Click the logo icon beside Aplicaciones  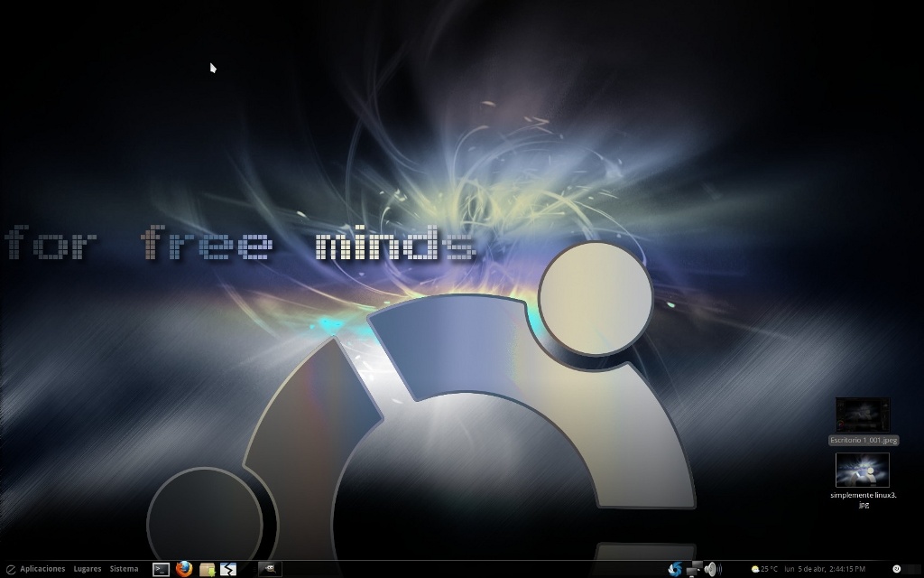pyautogui.click(x=10, y=569)
